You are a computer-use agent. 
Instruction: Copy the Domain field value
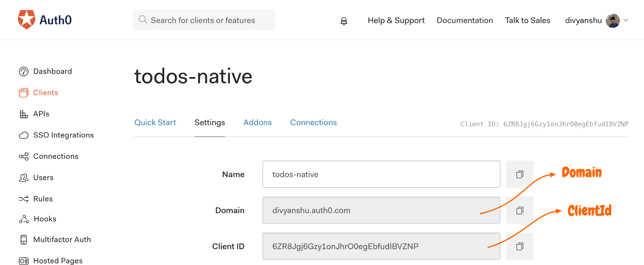520,210
